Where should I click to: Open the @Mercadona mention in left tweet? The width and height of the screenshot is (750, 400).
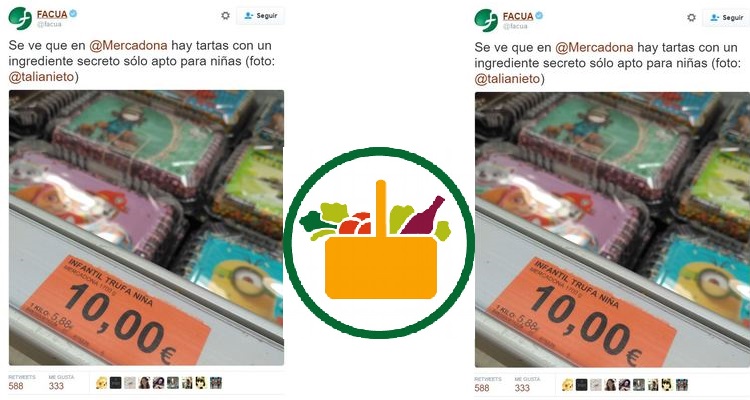(x=129, y=45)
